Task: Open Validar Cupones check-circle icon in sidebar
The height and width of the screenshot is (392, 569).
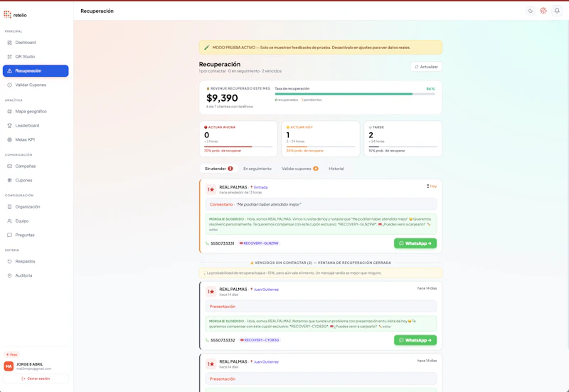Action: pyautogui.click(x=9, y=85)
